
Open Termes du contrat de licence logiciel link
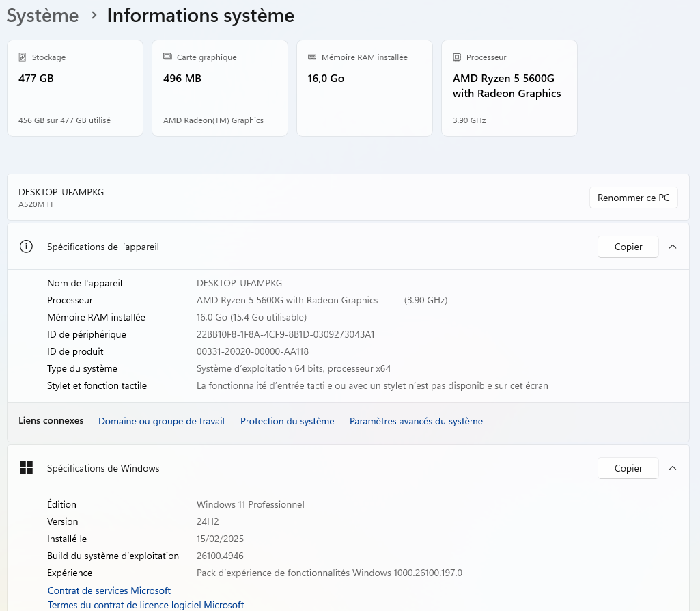(145, 605)
